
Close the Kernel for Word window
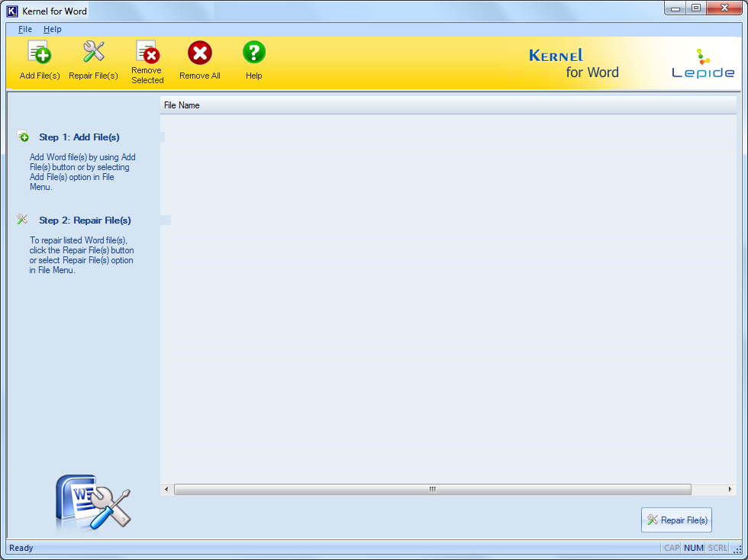click(724, 8)
